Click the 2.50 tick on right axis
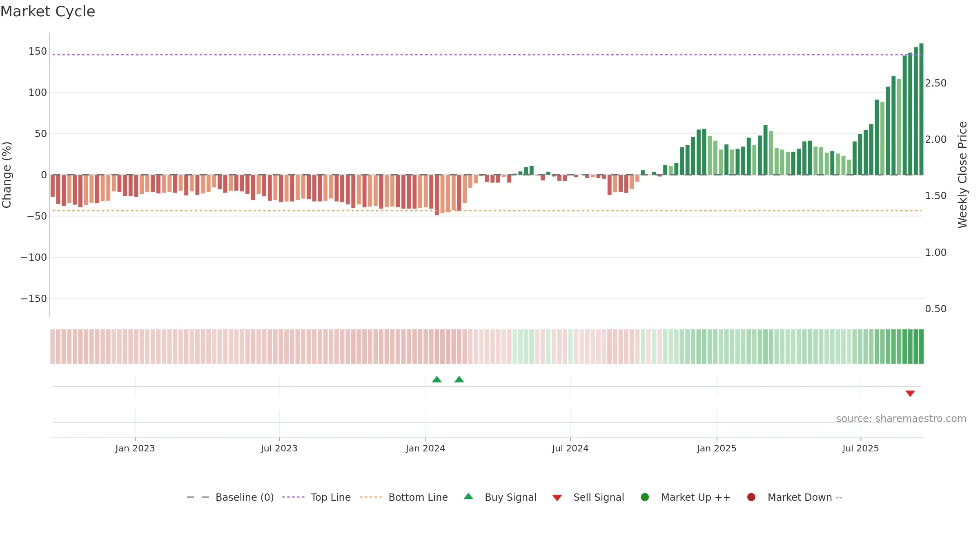Image resolution: width=980 pixels, height=551 pixels. coord(936,83)
